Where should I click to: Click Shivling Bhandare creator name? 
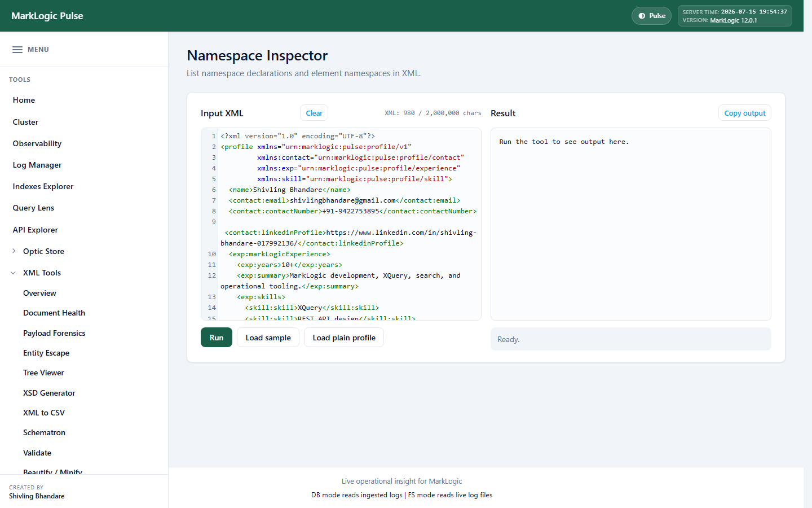[37, 496]
